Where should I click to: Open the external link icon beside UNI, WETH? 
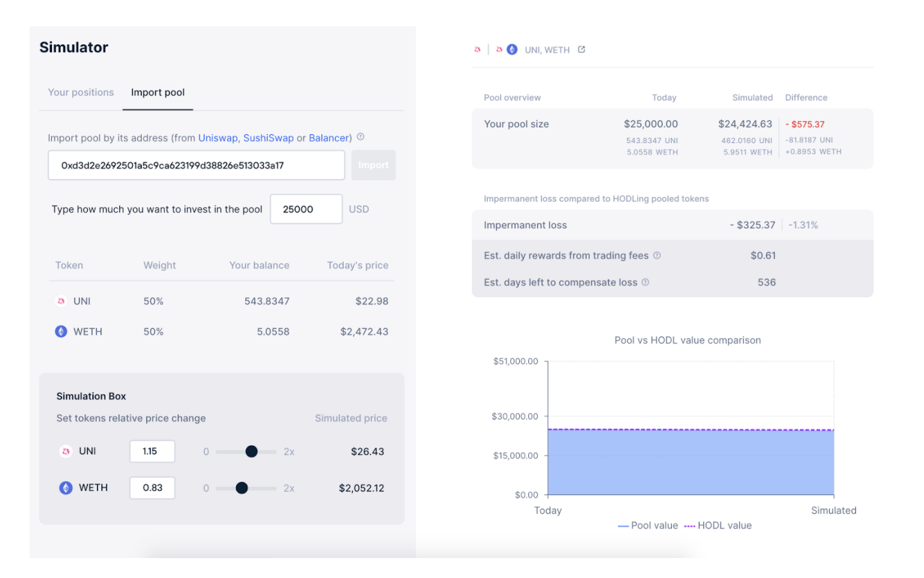(581, 49)
